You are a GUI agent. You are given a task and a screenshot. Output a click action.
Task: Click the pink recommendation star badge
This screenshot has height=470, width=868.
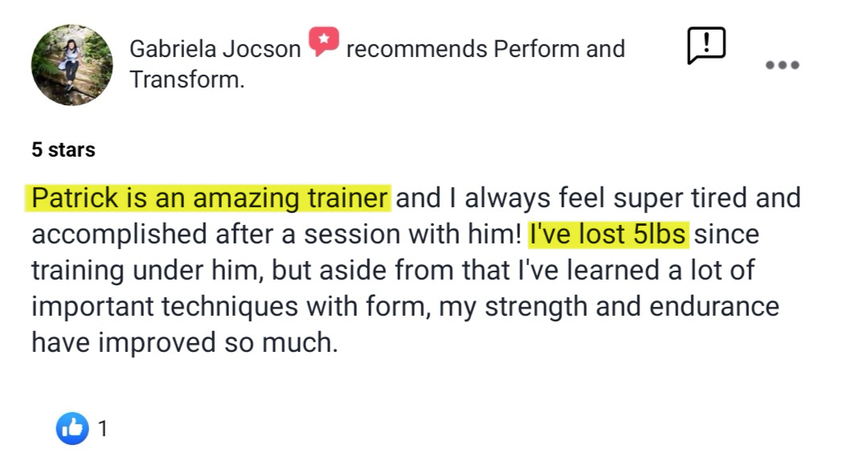tap(324, 41)
